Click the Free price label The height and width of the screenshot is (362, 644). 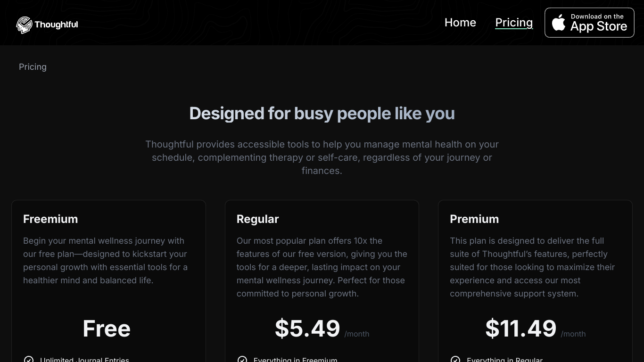(x=107, y=329)
